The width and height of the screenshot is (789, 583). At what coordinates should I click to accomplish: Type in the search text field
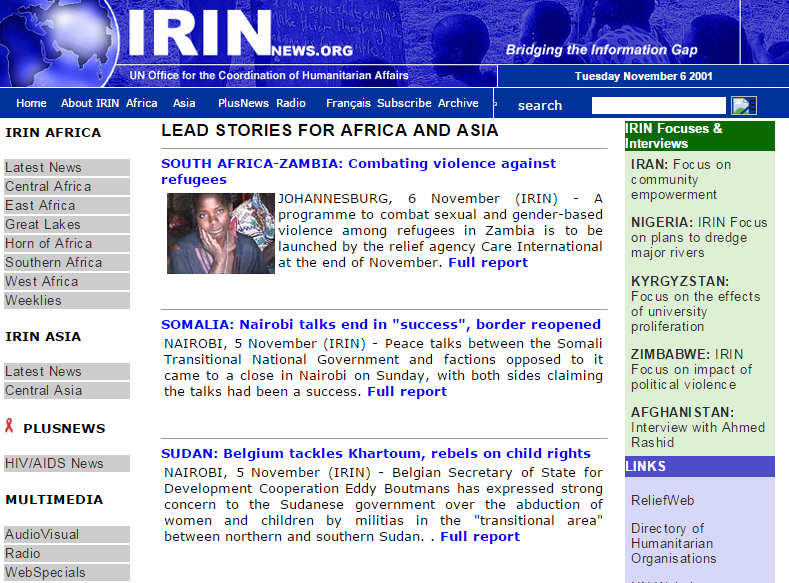pyautogui.click(x=658, y=105)
